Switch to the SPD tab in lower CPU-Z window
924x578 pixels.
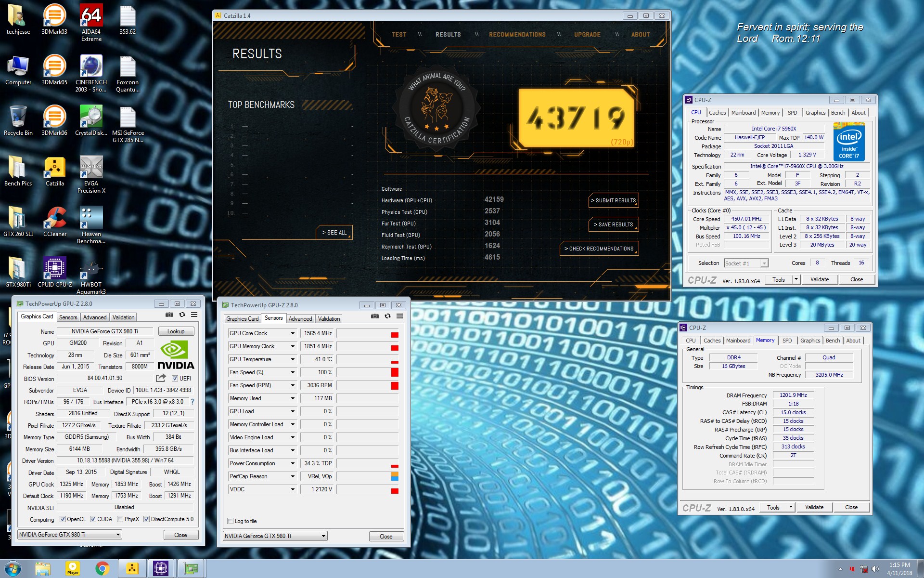(787, 341)
